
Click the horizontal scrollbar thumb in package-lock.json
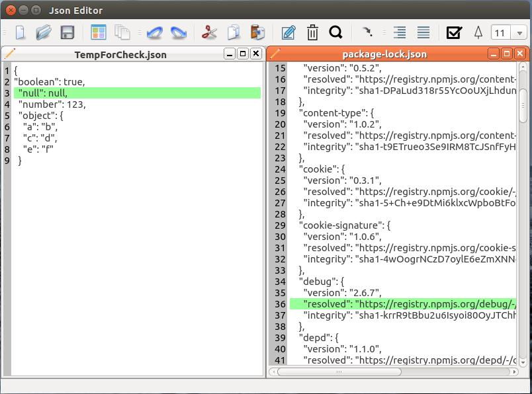pos(339,372)
